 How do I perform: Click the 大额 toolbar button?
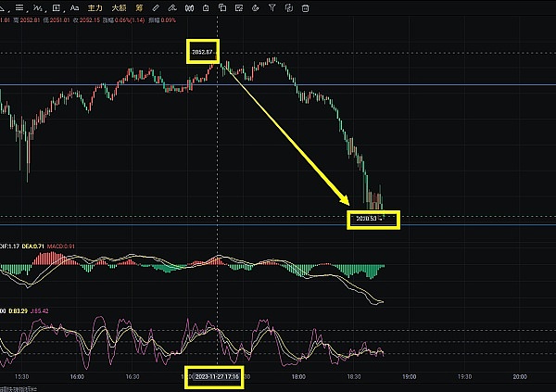pyautogui.click(x=118, y=8)
